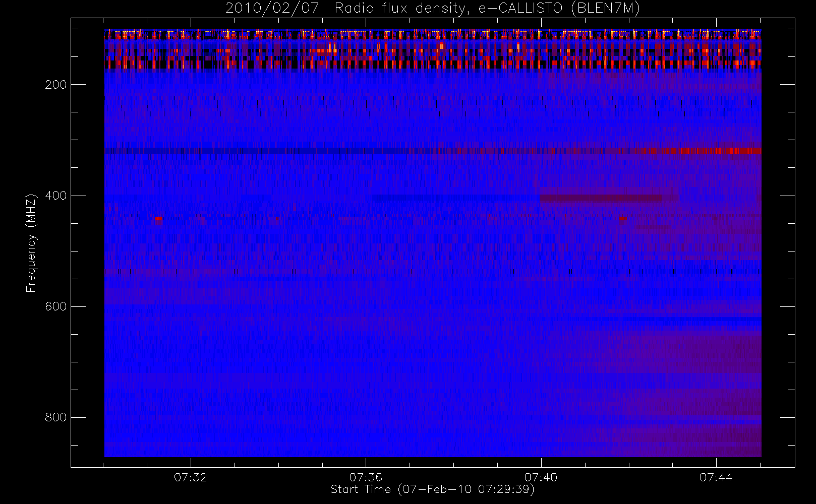
Task: Click the 600 frequency tick label
Action: coord(55,306)
